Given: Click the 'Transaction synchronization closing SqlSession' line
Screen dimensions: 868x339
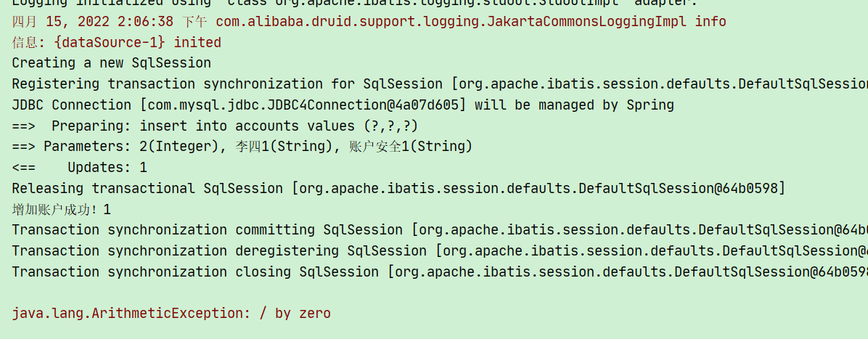Looking at the screenshot, I should tap(440, 272).
